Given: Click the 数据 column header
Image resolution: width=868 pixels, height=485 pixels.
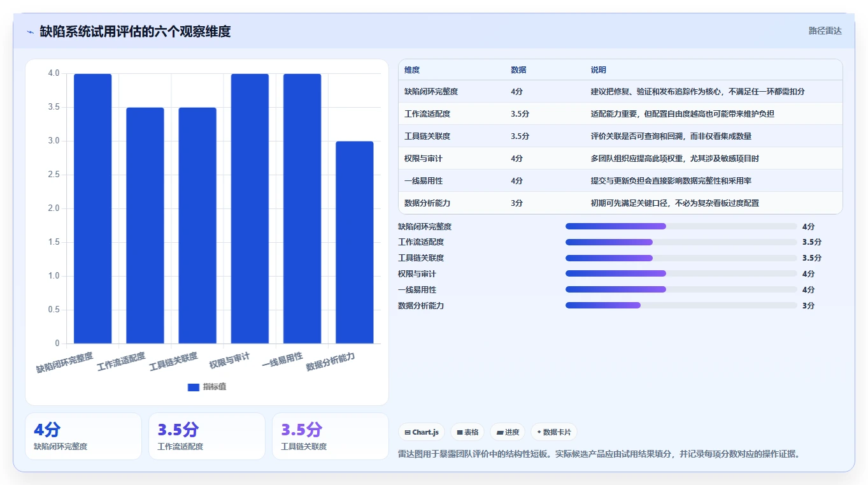Looking at the screenshot, I should (518, 70).
